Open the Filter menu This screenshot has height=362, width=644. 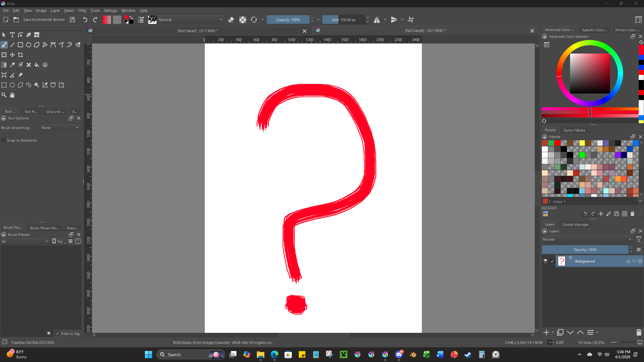82,11
